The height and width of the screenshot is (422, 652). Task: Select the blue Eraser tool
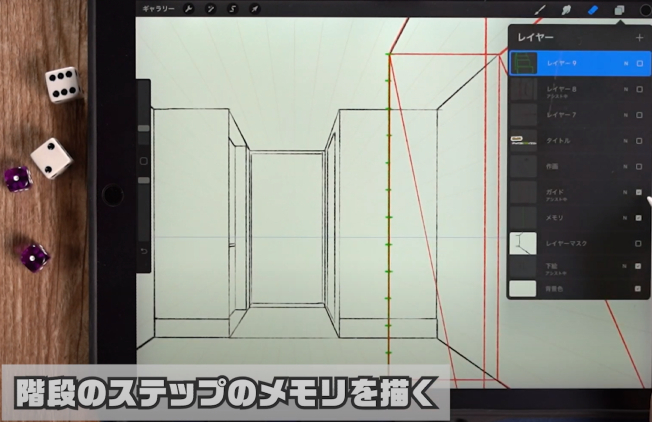click(593, 10)
